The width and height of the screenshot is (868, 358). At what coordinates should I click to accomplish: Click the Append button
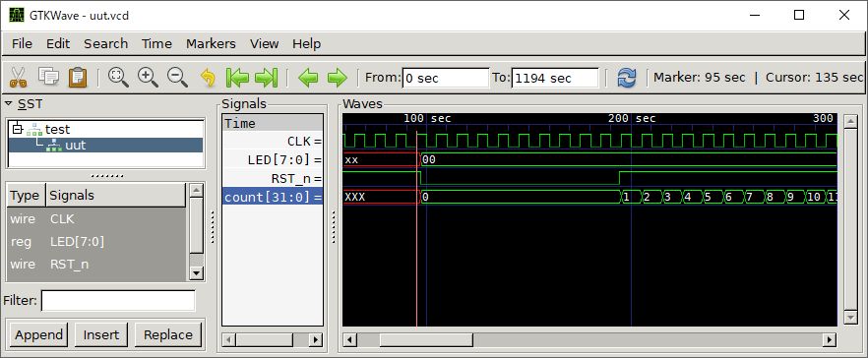38,334
